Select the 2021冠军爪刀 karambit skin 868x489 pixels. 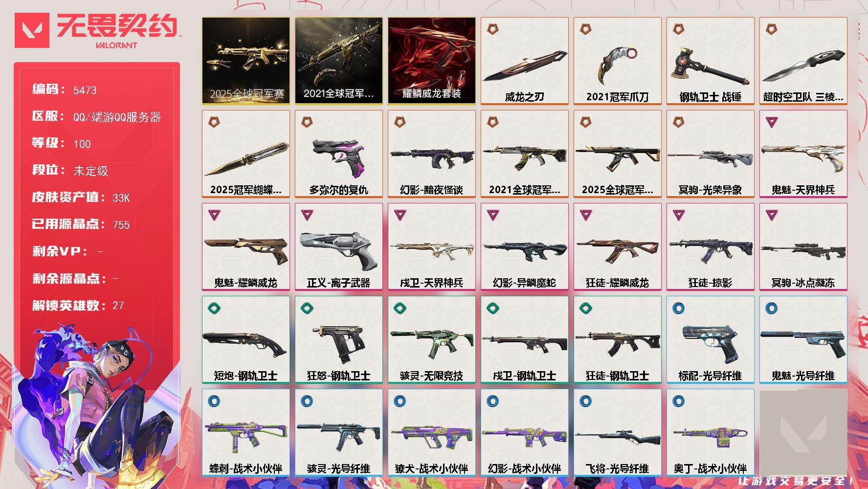coord(617,61)
